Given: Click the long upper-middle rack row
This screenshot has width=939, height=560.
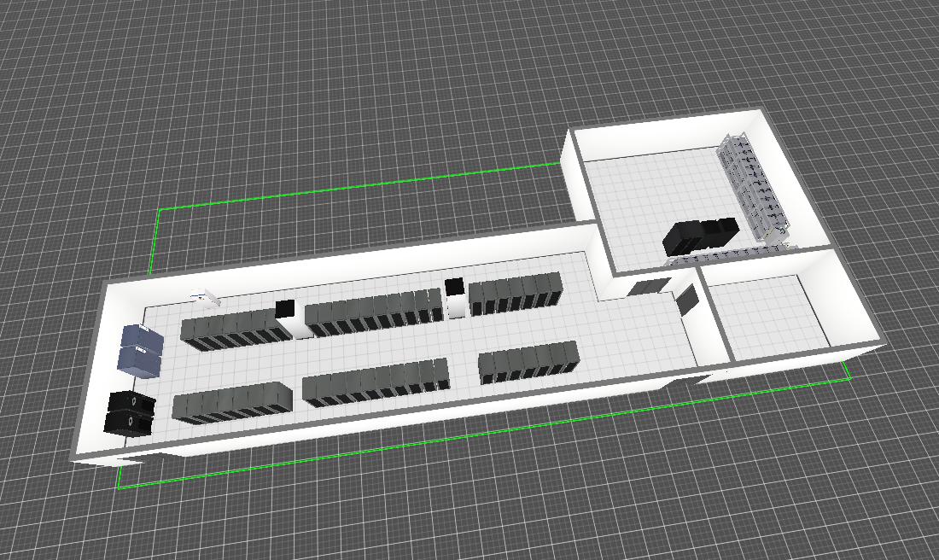Looking at the screenshot, I should (373, 312).
